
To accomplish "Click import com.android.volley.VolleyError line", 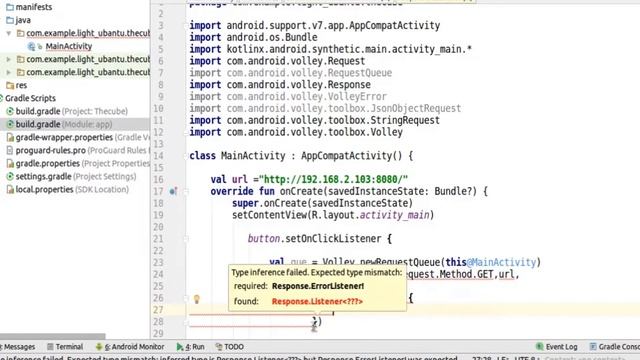I will (288, 96).
